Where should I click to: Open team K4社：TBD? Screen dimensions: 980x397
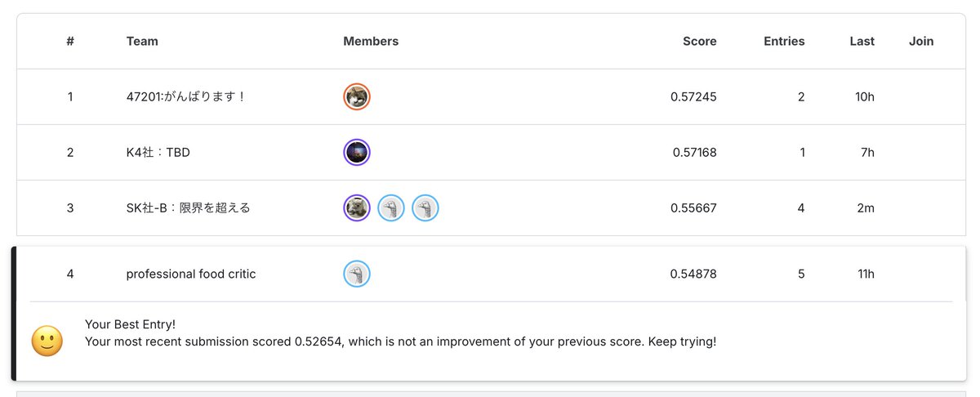pyautogui.click(x=158, y=153)
